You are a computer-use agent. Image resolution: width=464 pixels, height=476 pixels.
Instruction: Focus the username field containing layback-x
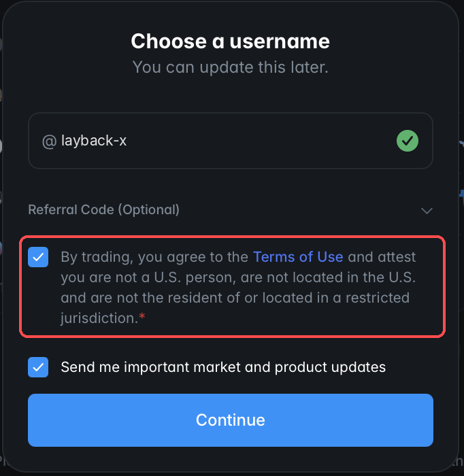231,141
